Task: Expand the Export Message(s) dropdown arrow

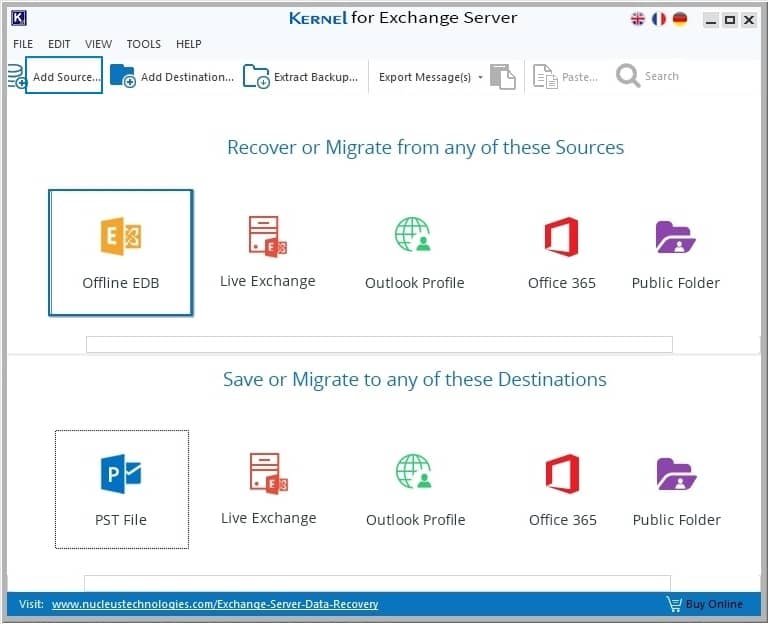Action: point(480,77)
